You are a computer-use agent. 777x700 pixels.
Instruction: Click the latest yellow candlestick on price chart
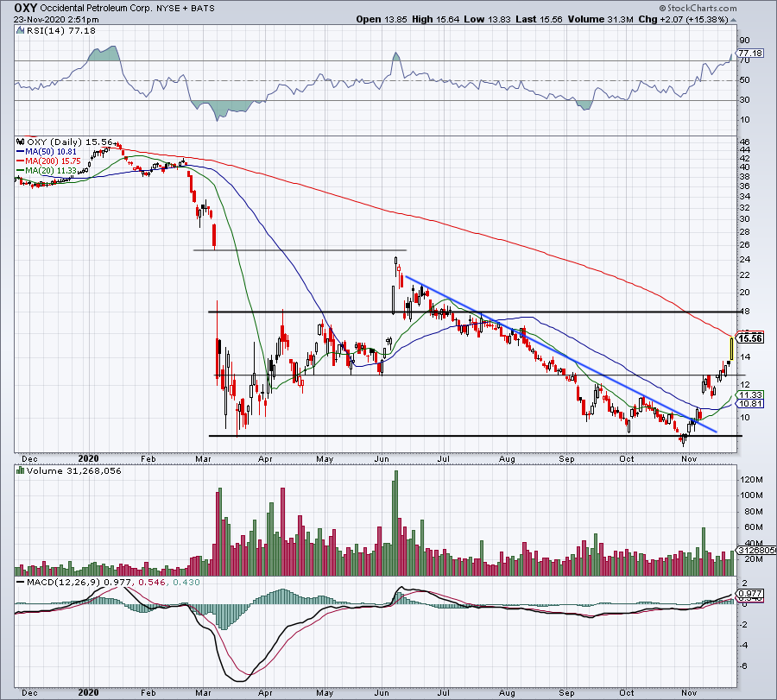click(x=732, y=350)
